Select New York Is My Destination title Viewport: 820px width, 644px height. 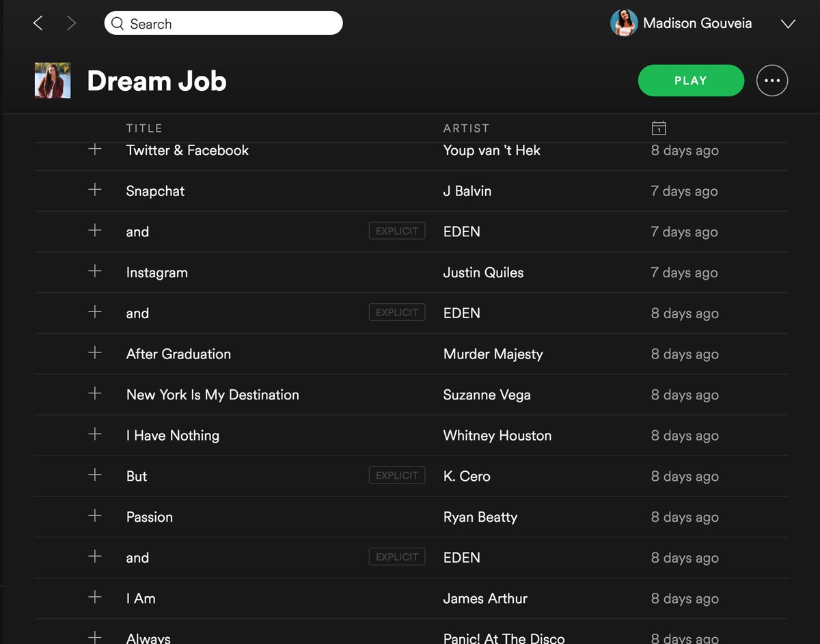pyautogui.click(x=213, y=395)
